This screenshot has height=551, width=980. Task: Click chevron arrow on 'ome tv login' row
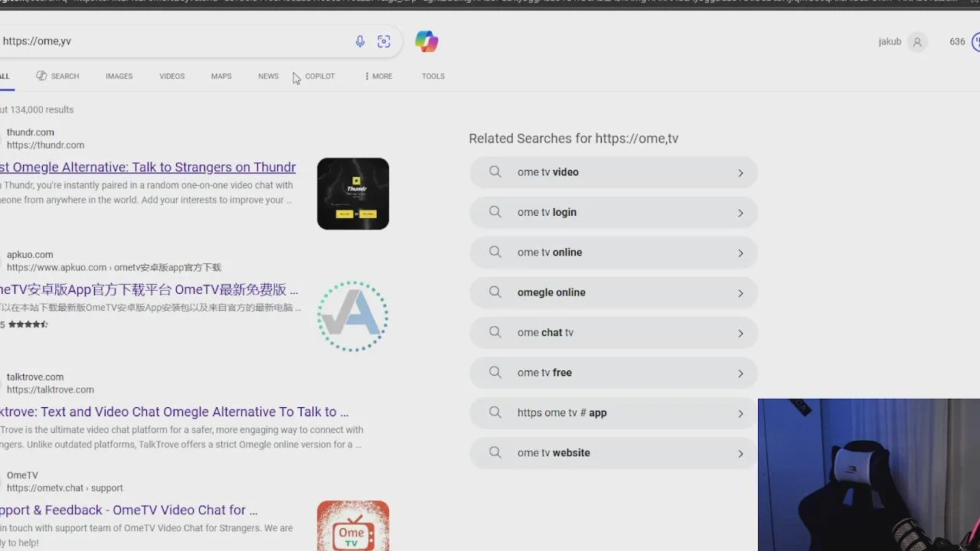[740, 213]
